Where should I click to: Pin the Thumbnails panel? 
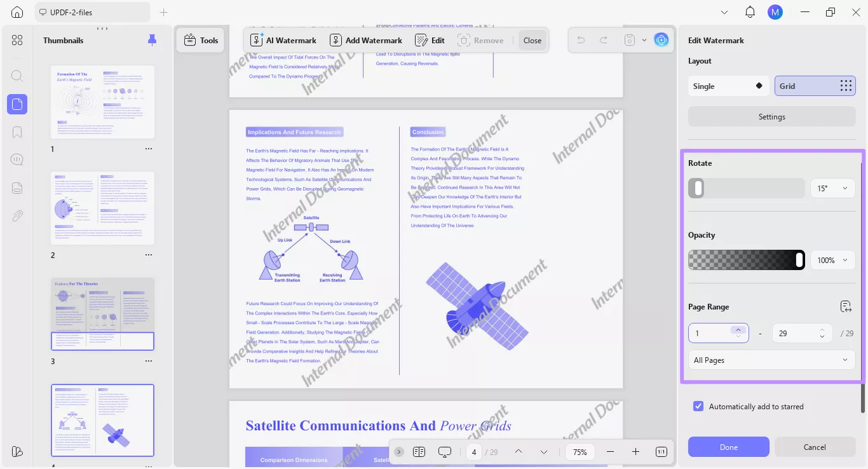click(x=152, y=40)
